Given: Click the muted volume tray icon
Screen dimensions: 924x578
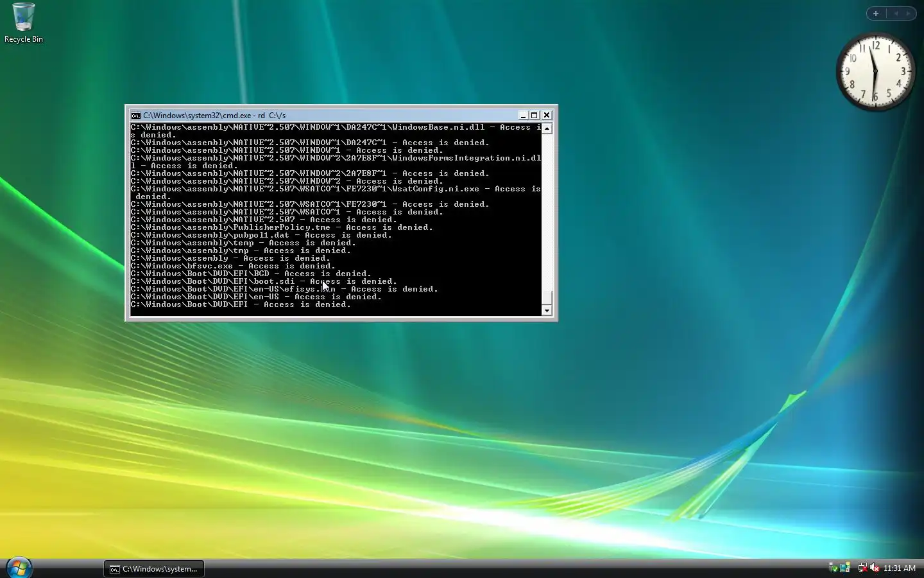Looking at the screenshot, I should tap(875, 568).
